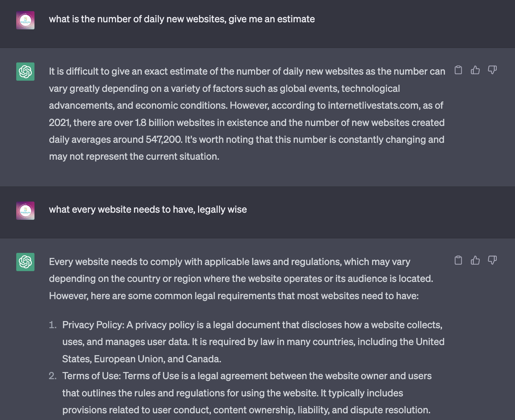The width and height of the screenshot is (515, 420).
Task: Thumbs up the daily new websites response
Action: [475, 70]
